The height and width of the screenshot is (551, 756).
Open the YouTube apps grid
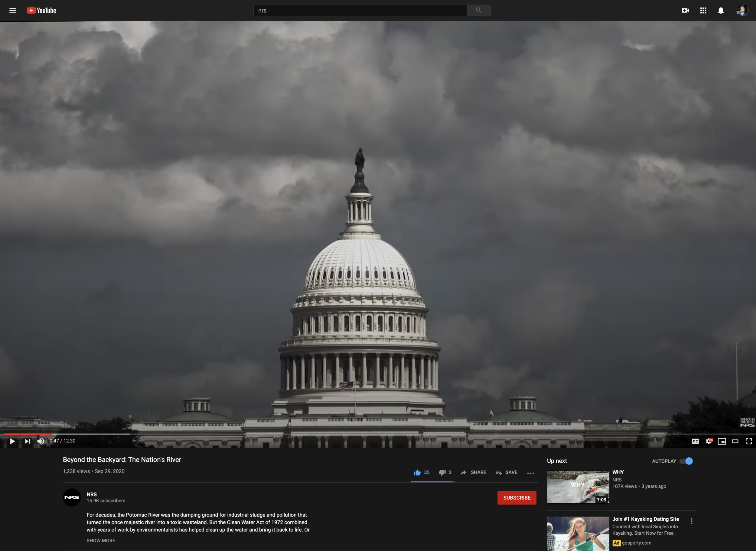click(703, 10)
